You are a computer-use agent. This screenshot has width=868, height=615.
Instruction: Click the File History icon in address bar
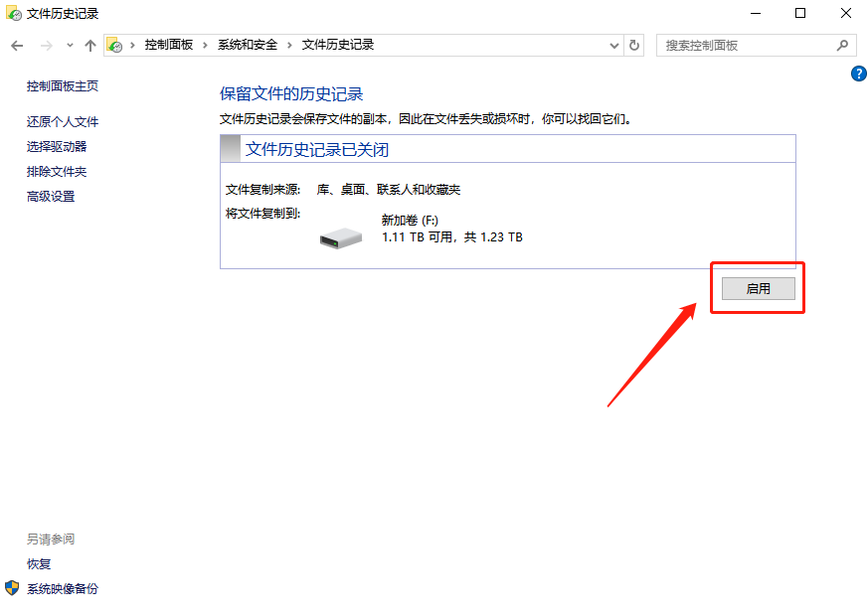point(114,45)
